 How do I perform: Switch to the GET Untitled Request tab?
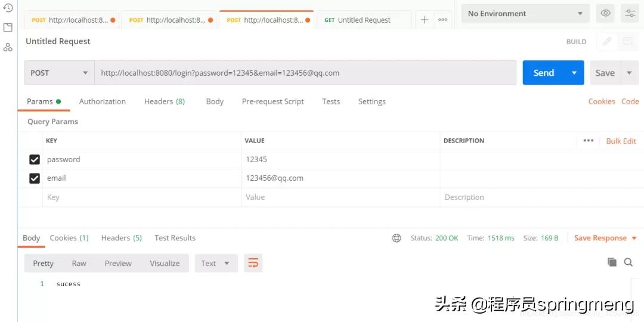(364, 20)
